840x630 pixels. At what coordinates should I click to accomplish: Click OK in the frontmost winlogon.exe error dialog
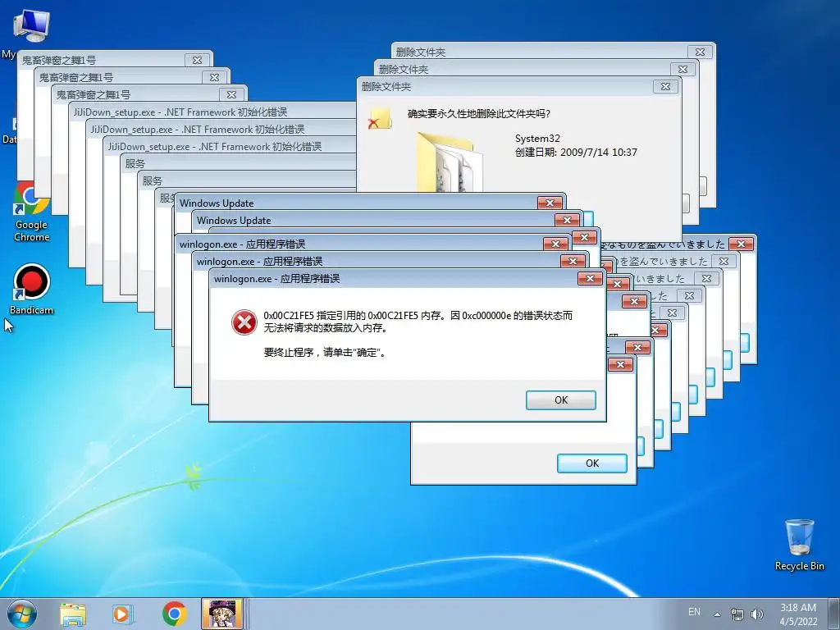561,400
